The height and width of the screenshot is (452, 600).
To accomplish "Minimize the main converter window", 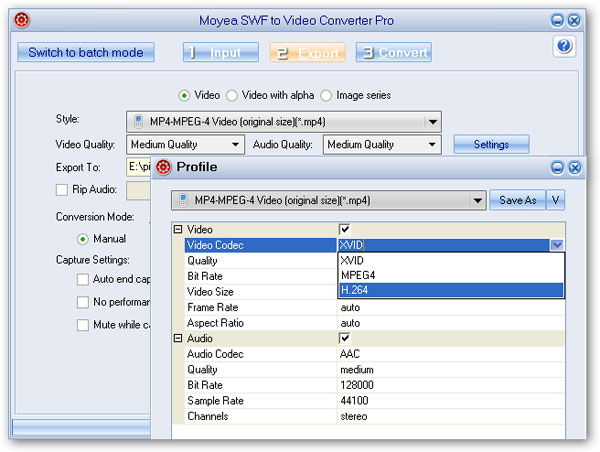I will pos(557,20).
